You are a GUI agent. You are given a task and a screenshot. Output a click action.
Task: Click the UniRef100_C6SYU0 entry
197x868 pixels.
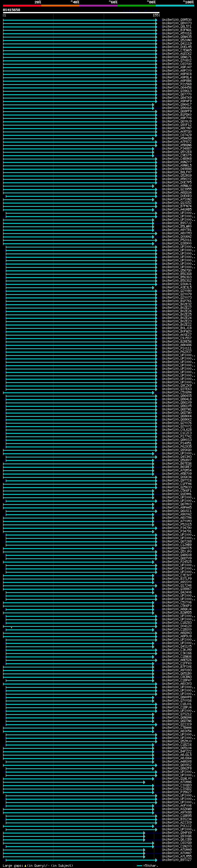(176, 64)
